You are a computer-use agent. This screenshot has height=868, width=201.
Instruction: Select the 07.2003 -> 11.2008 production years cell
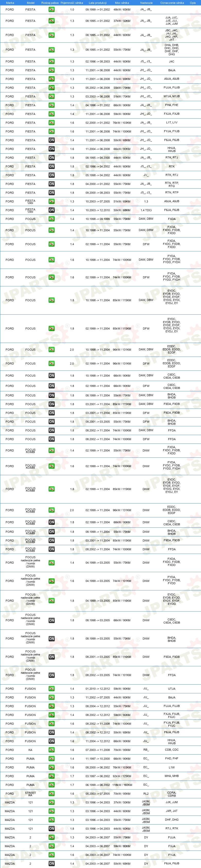98,750
